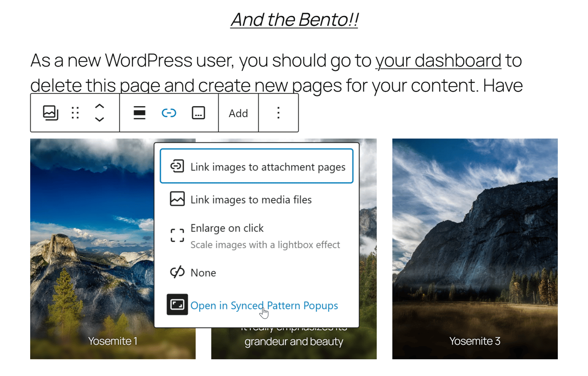The width and height of the screenshot is (588, 376).
Task: Select the drag handle dots icon
Action: pos(75,113)
